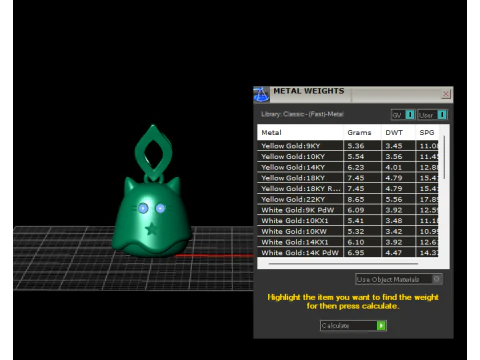
Task: Click the Calculate button
Action: [x=353, y=325]
